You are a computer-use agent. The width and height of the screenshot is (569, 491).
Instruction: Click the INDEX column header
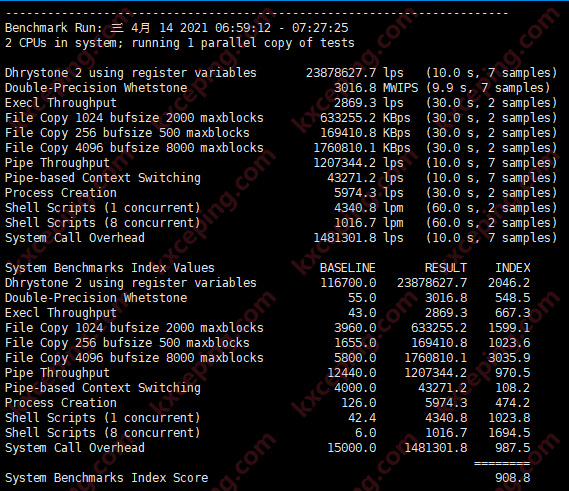point(512,268)
